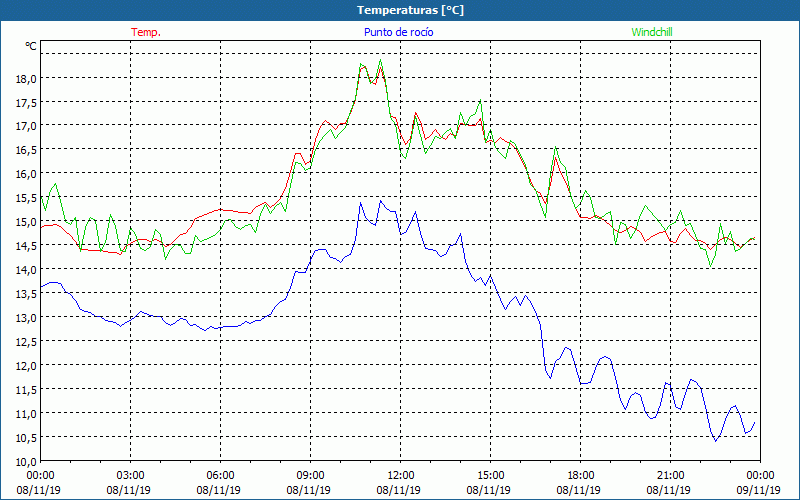Click the 06:00 time axis label
This screenshot has height=500, width=800.
[x=220, y=476]
